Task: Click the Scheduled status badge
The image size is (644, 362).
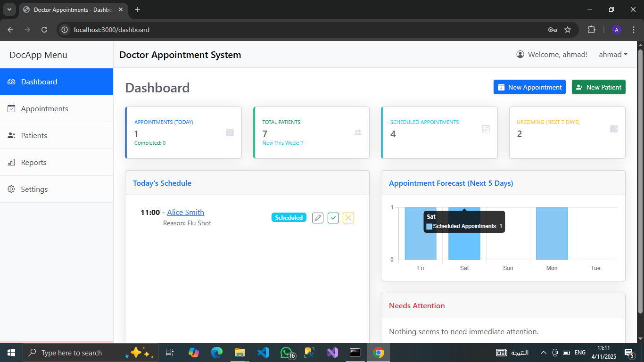Action: (289, 218)
